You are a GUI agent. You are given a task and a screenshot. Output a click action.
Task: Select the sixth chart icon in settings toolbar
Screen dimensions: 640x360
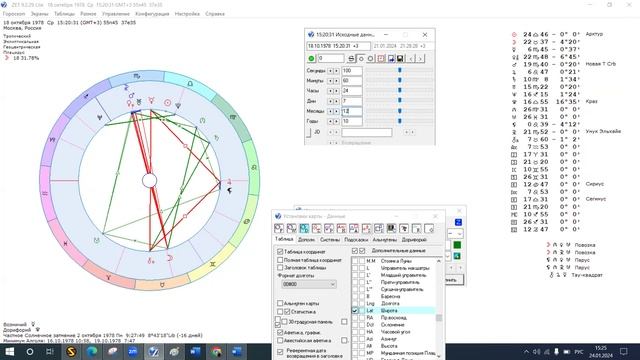[x=341, y=228]
